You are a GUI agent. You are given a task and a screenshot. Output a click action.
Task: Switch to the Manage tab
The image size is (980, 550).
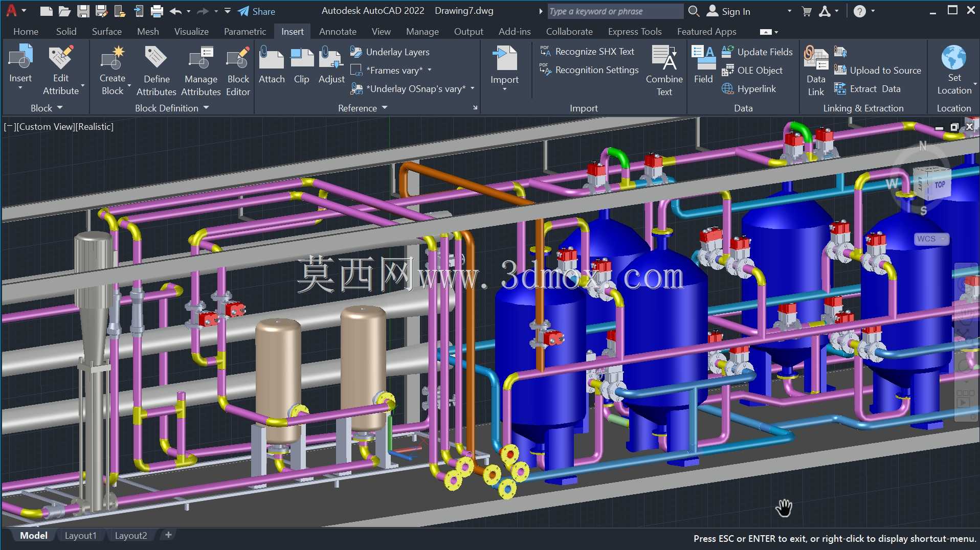422,31
